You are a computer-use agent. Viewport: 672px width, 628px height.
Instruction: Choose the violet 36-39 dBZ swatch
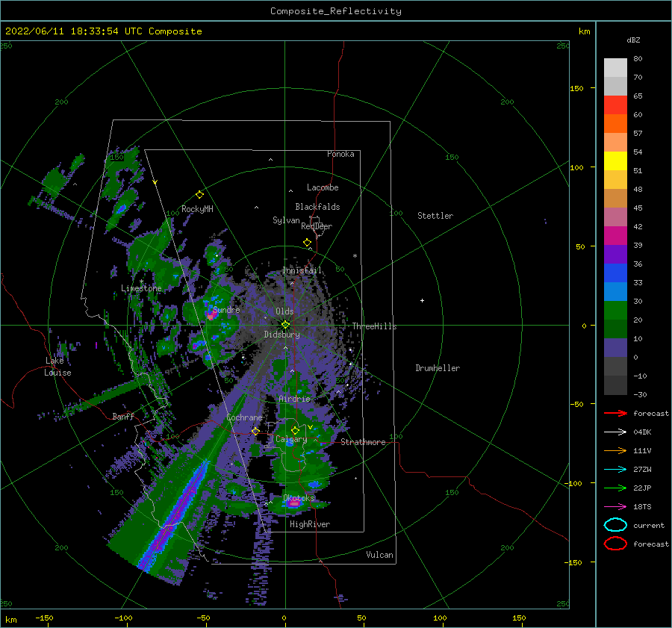[x=615, y=254]
